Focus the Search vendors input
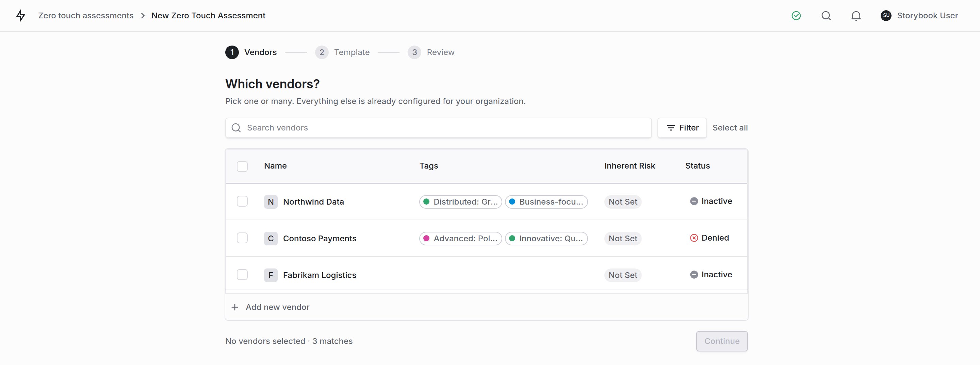 tap(438, 128)
